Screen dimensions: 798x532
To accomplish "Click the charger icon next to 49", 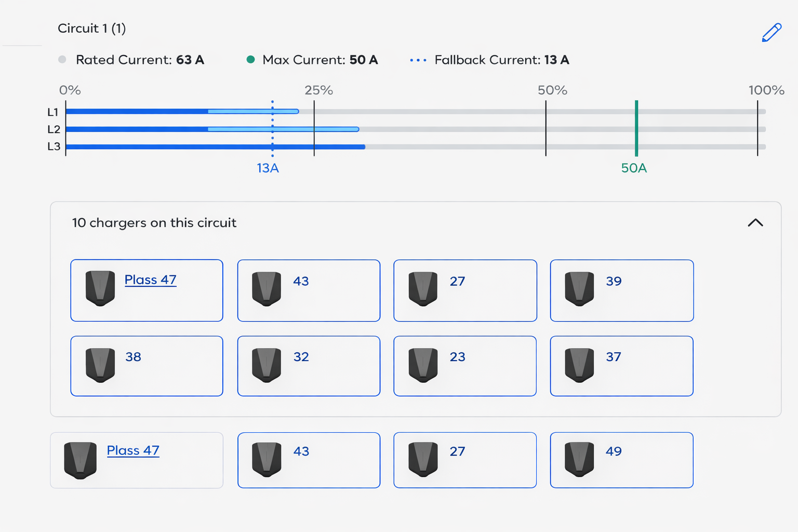I will (579, 460).
